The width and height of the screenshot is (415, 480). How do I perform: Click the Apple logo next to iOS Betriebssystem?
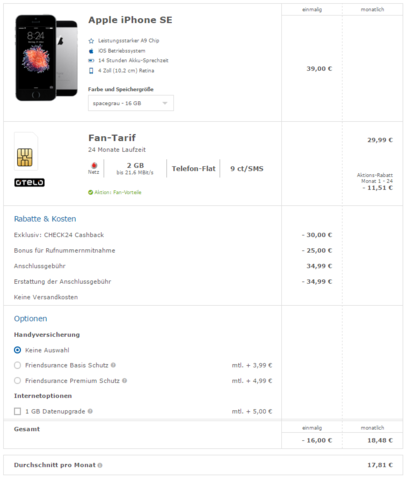click(x=91, y=51)
